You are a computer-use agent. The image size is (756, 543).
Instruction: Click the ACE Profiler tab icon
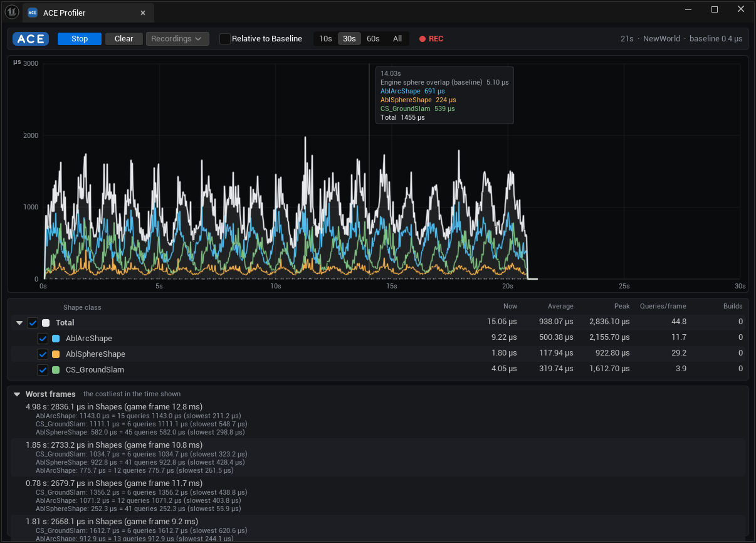point(33,13)
